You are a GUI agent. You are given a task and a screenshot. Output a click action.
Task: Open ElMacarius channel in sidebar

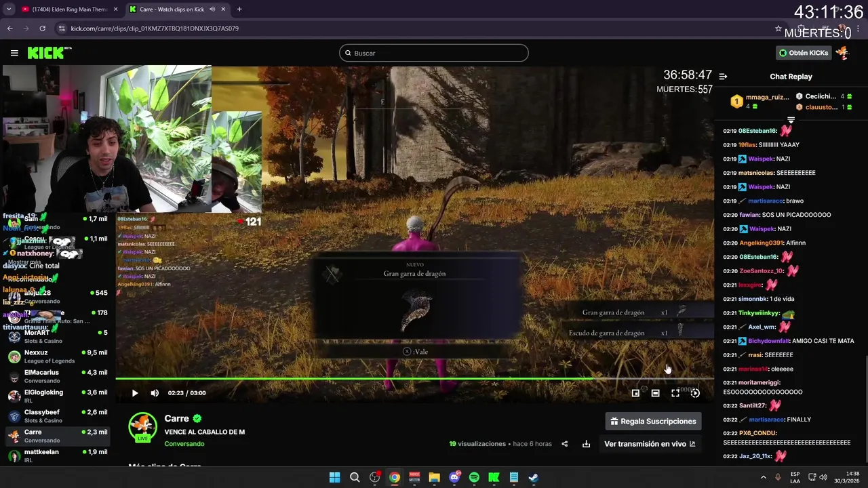coord(58,376)
